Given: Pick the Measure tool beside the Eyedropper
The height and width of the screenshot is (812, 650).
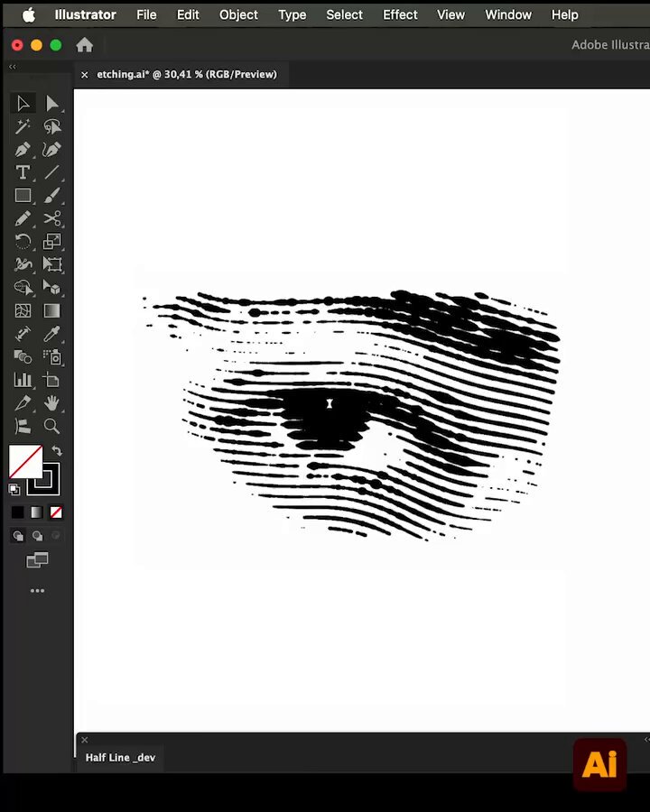Looking at the screenshot, I should (23, 334).
